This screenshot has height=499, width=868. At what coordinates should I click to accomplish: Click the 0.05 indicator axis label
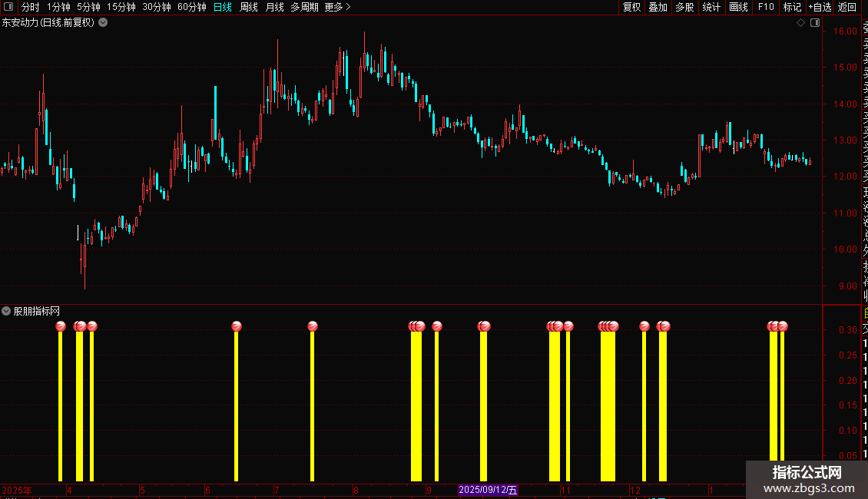pyautogui.click(x=847, y=456)
